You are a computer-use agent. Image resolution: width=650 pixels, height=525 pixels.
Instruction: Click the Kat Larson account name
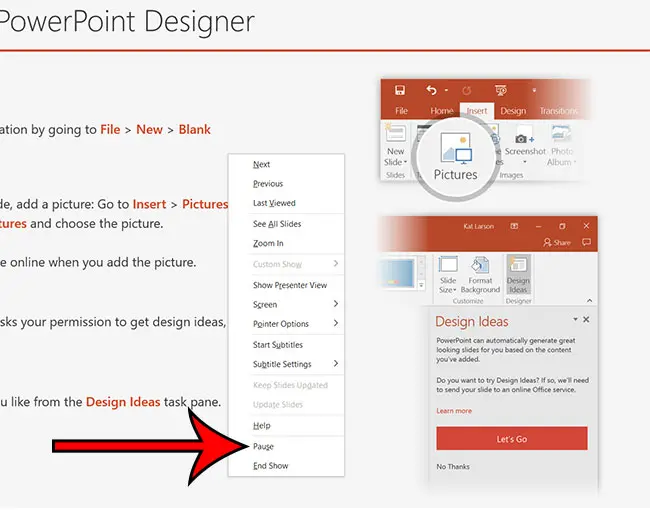click(478, 226)
